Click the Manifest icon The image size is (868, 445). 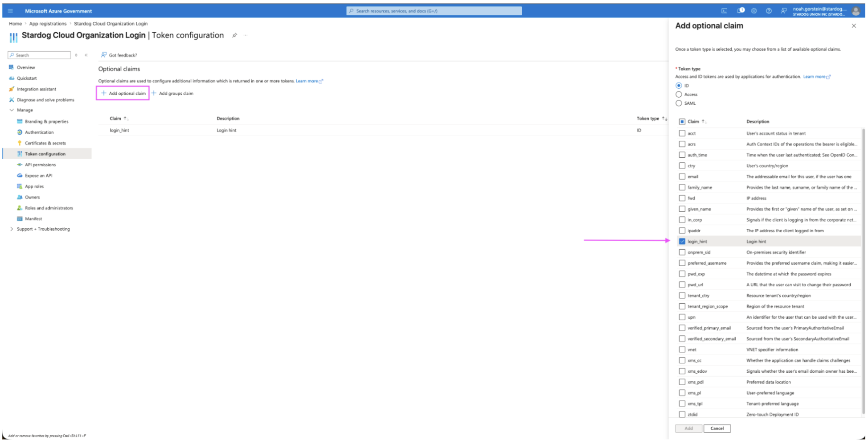20,219
